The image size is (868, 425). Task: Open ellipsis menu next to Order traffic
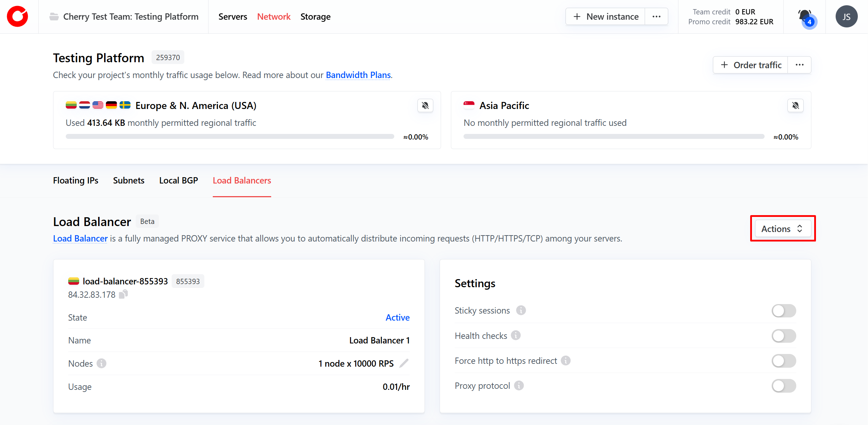click(x=799, y=65)
